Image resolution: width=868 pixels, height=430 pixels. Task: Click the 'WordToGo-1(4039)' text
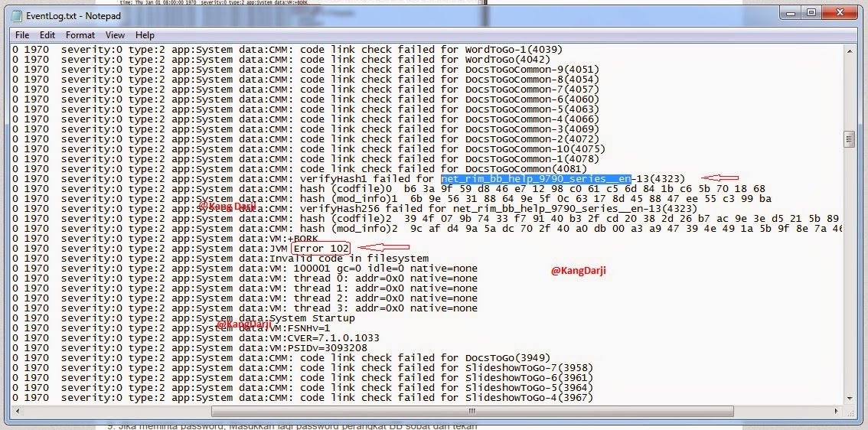click(514, 49)
